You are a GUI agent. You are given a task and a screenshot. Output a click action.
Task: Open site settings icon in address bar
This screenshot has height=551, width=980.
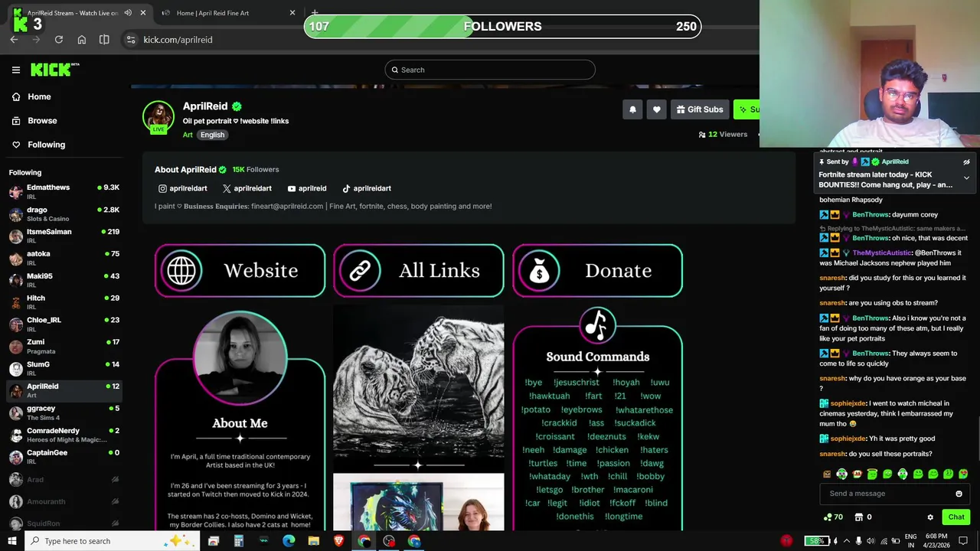pyautogui.click(x=130, y=40)
